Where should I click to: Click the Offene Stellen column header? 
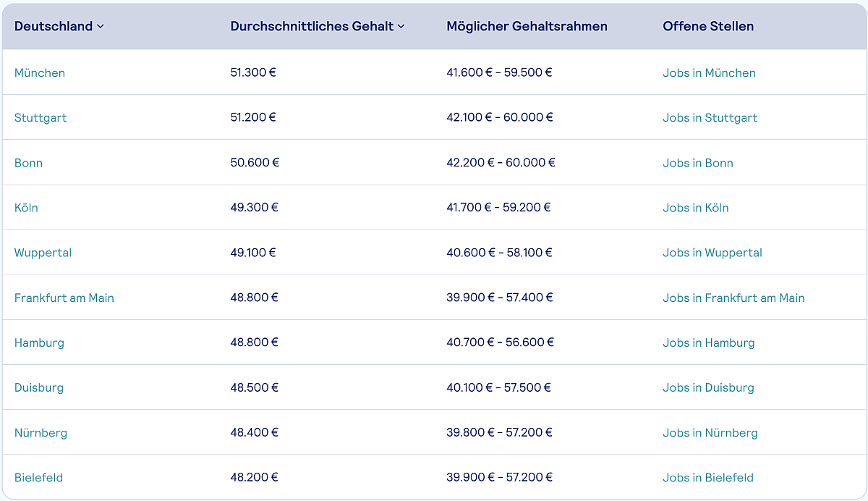pos(707,26)
